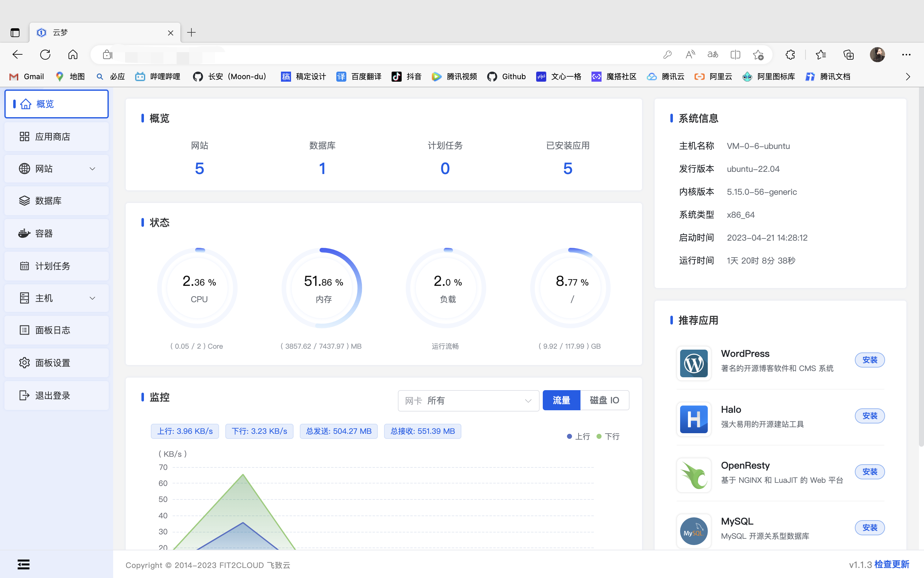Click the browser profile avatar
Image resolution: width=924 pixels, height=578 pixels.
[x=877, y=55]
